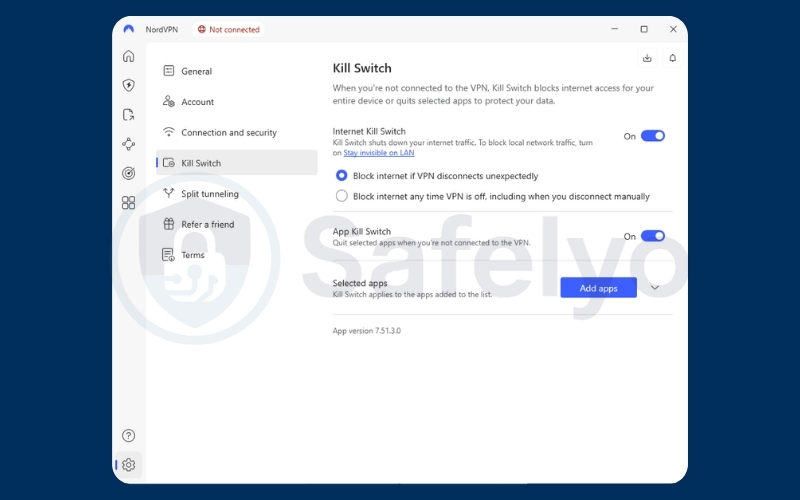Open the file sharing icon in sidebar
The image size is (800, 500).
coord(129,115)
